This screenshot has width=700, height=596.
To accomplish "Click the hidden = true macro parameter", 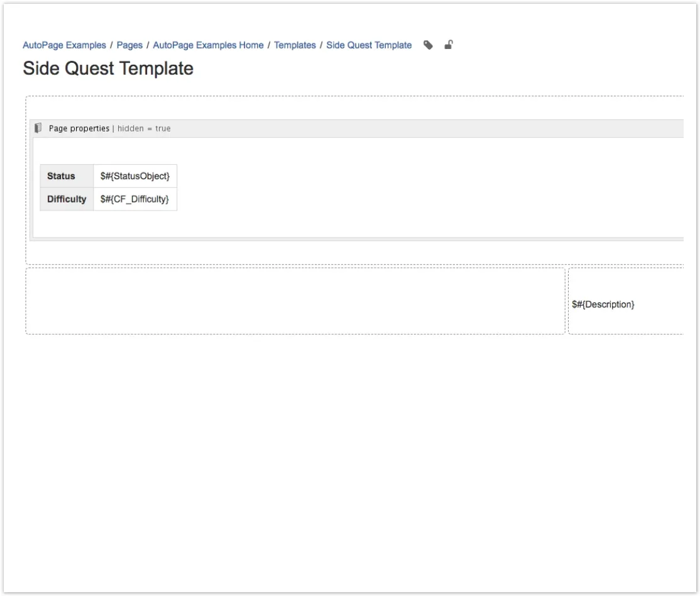I will [144, 128].
